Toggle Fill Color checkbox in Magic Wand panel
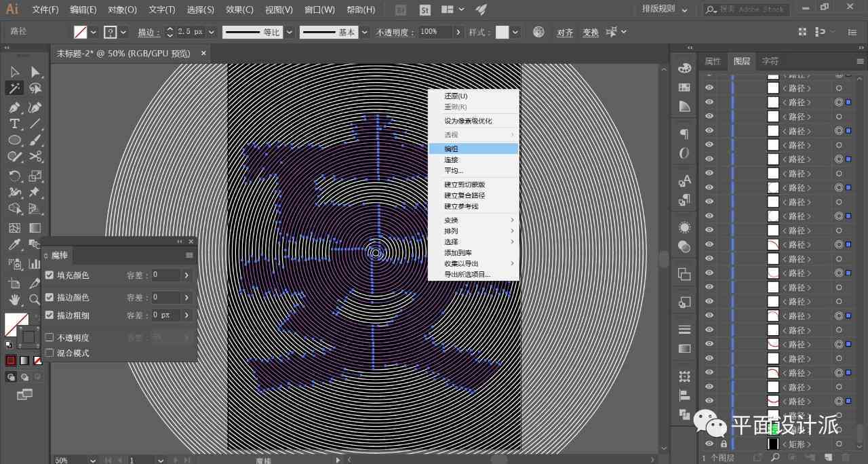Viewport: 868px width, 464px height. click(x=49, y=275)
